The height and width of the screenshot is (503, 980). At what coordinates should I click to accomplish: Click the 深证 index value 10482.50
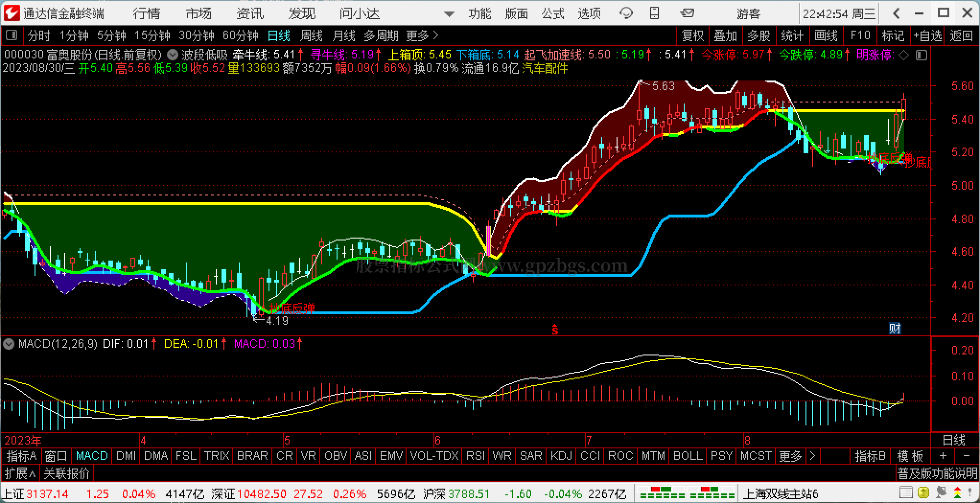(261, 493)
